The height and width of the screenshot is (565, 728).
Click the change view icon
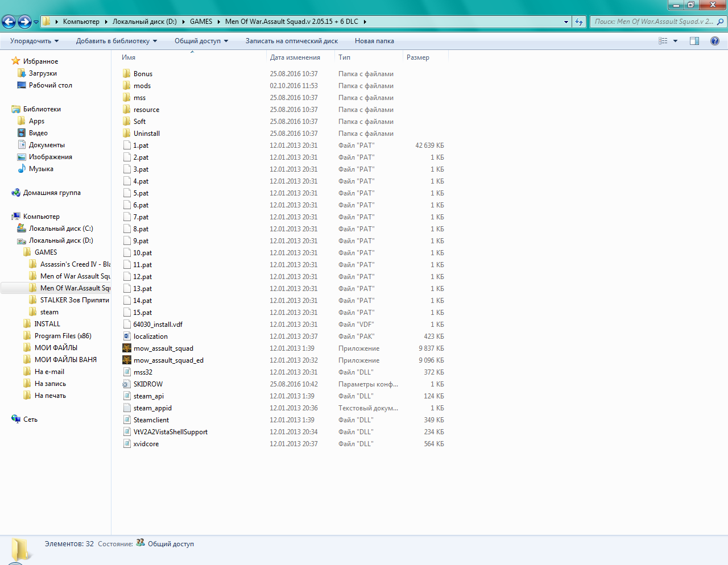click(x=663, y=41)
